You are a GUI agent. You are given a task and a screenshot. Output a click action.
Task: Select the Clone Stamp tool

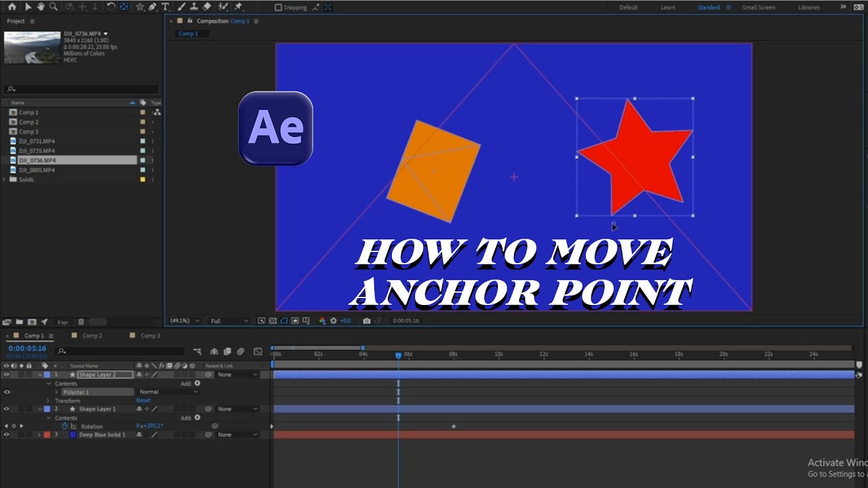[194, 7]
